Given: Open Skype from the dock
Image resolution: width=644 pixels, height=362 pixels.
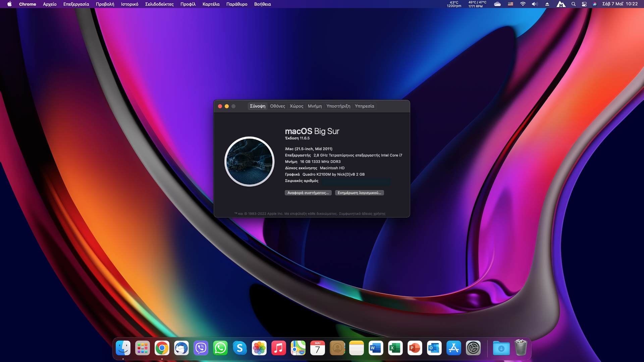Looking at the screenshot, I should click(240, 348).
